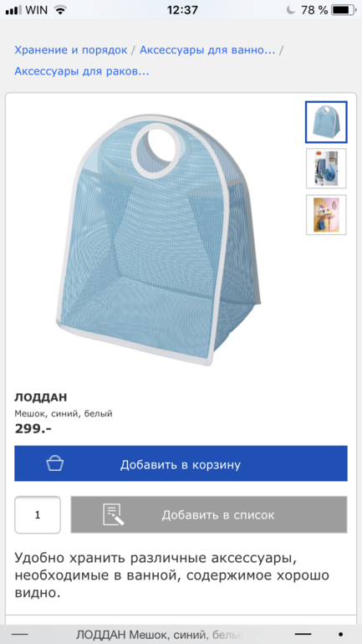Viewport: 362px width, 644px height.
Task: Select the third thumbnail with the pink wall
Action: (326, 215)
